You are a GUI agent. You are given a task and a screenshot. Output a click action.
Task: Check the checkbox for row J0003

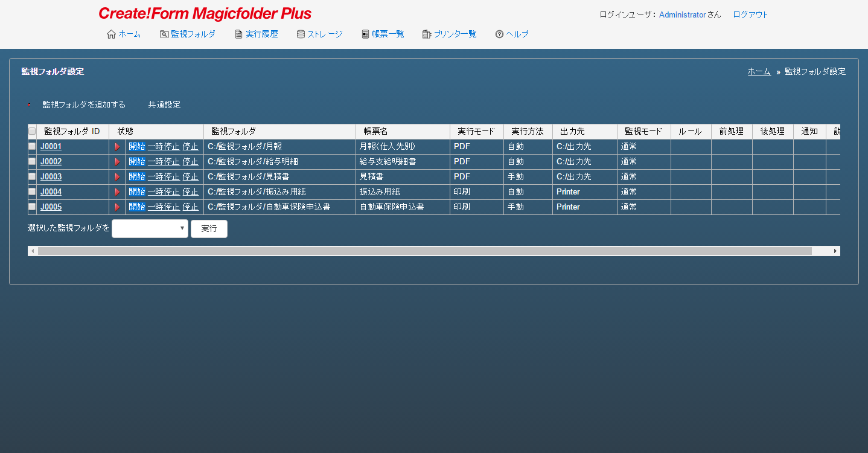point(32,176)
